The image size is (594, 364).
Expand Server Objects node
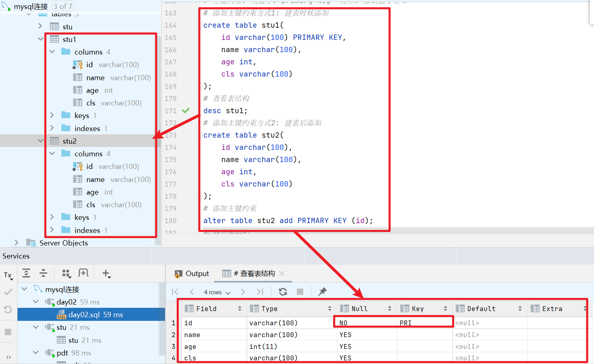click(16, 242)
